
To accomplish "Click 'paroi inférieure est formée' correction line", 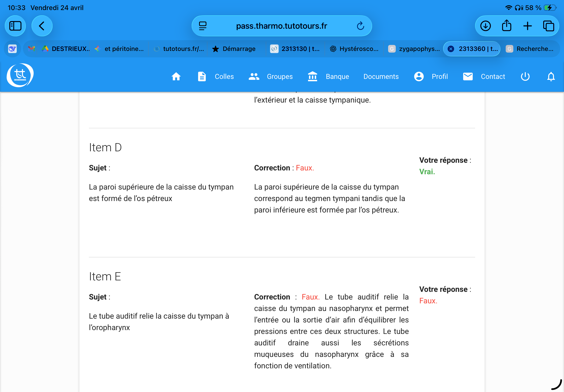I will [326, 210].
